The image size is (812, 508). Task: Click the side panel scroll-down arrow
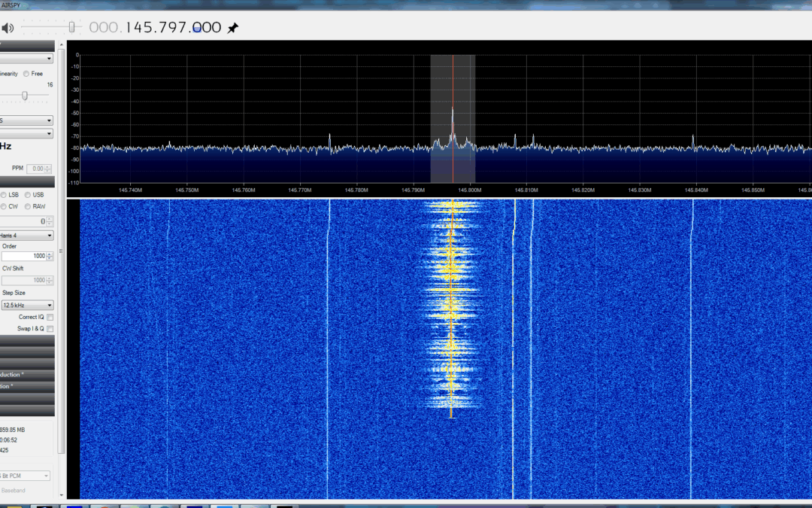(x=62, y=495)
